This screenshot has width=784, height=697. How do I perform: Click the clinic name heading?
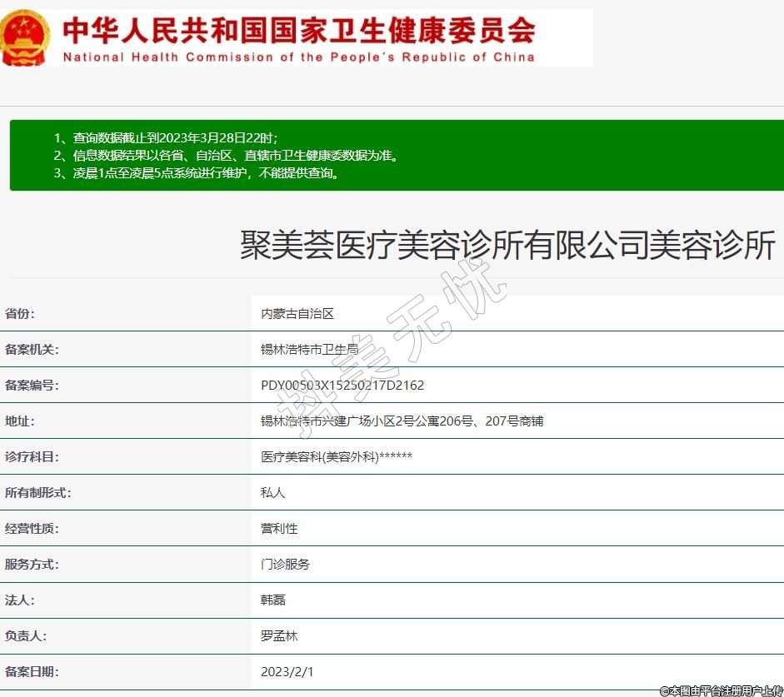[507, 246]
